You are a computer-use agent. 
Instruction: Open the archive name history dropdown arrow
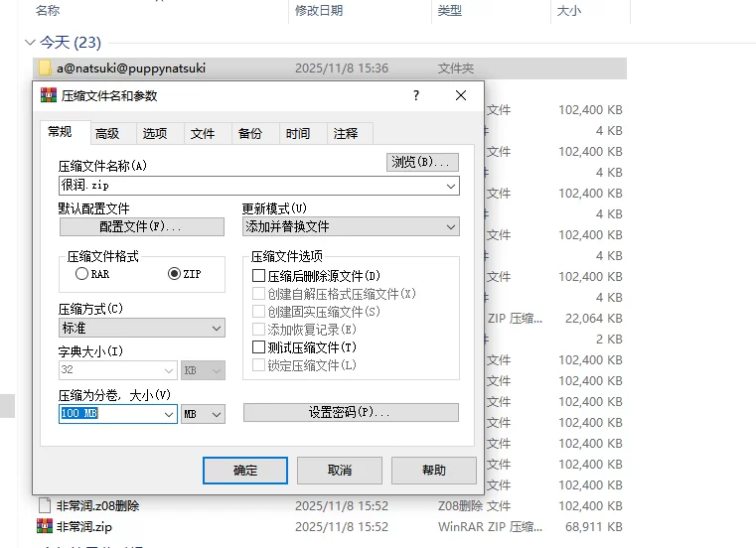[451, 186]
